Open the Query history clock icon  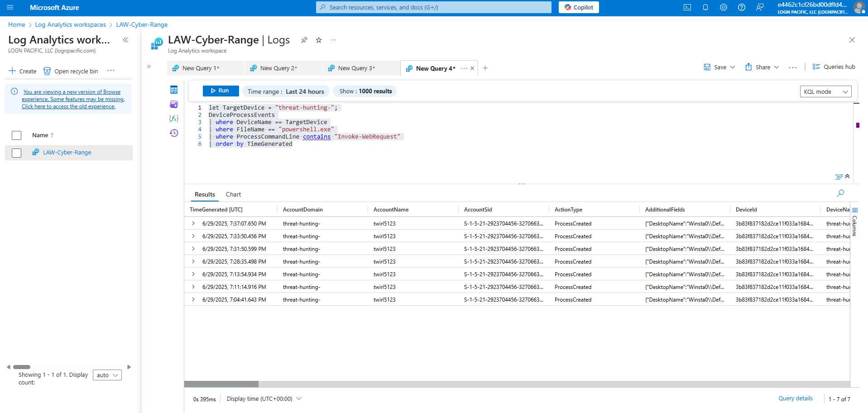[174, 133]
